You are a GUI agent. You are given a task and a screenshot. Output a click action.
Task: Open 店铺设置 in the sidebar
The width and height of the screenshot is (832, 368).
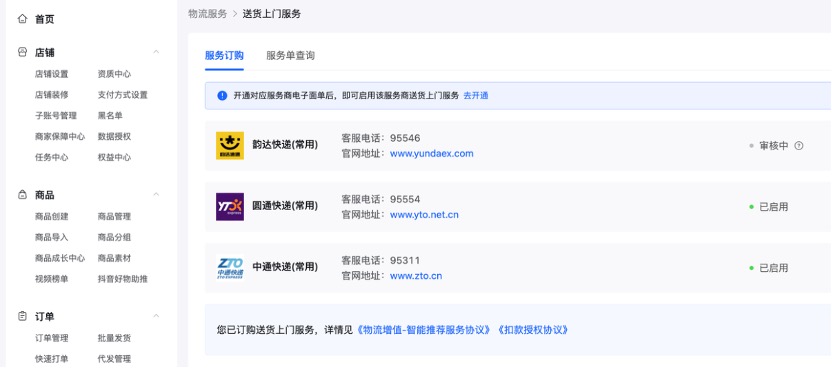coord(51,74)
